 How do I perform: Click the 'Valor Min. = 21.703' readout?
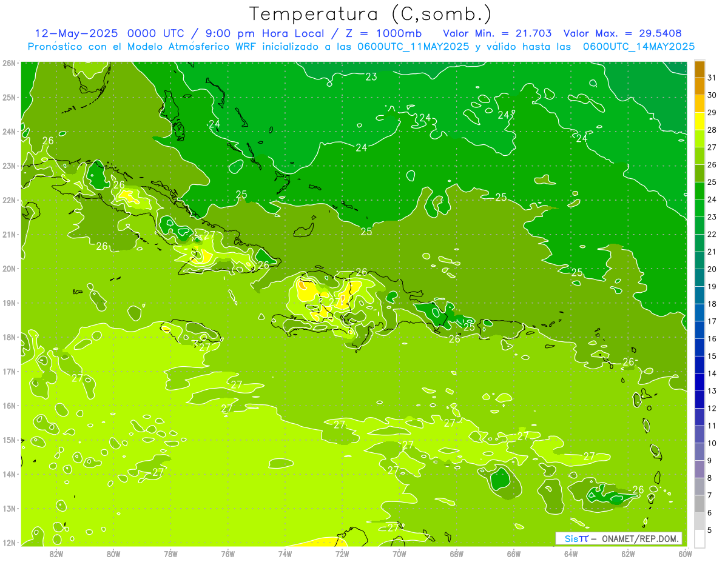pyautogui.click(x=497, y=33)
